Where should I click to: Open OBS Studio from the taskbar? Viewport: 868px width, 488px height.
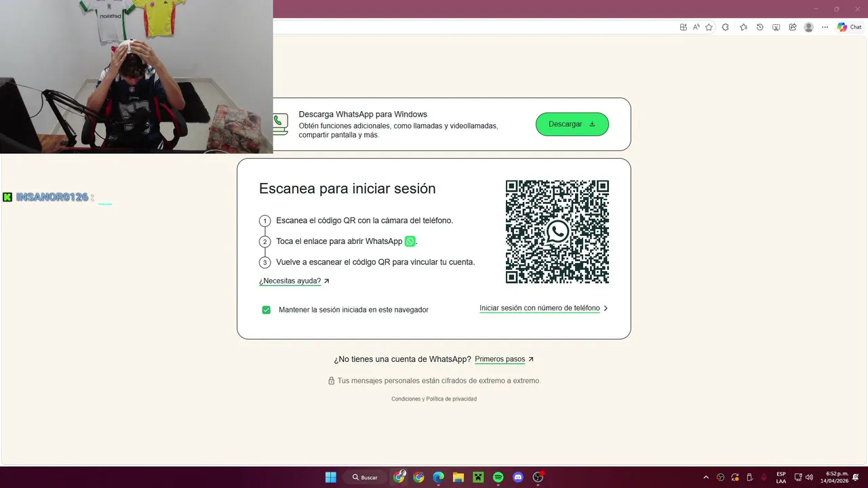coord(538,477)
